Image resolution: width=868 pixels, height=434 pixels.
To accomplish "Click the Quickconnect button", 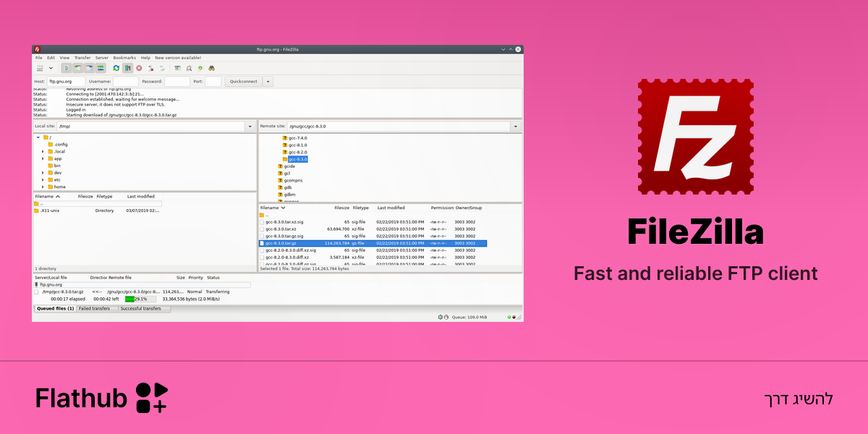I will click(243, 82).
